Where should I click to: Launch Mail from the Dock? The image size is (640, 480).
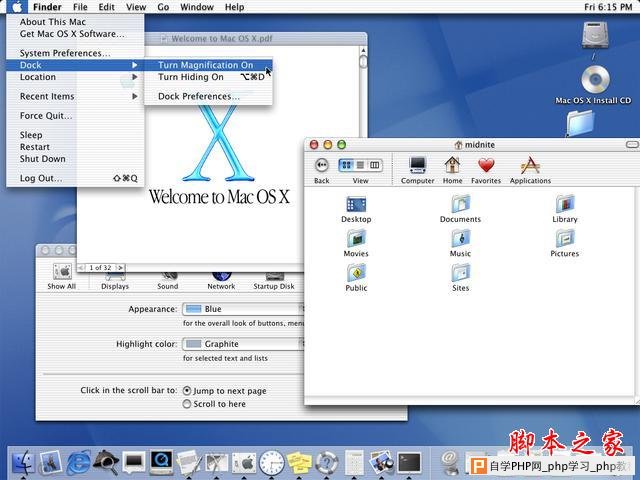tap(51, 463)
